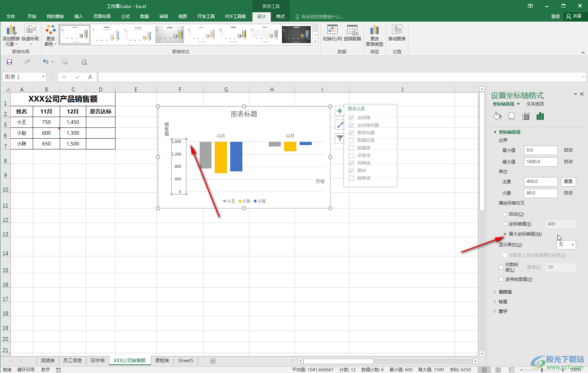Switch to the 公式 ribbon tab
588x373 pixels.
(x=126, y=17)
